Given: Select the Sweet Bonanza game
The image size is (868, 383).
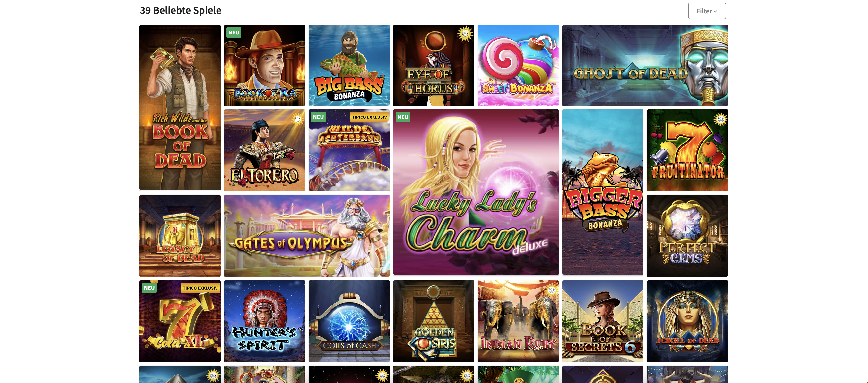Looking at the screenshot, I should 518,66.
